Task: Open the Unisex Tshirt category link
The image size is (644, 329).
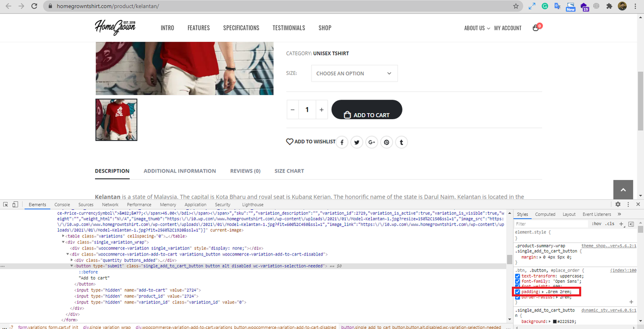Action: click(331, 53)
